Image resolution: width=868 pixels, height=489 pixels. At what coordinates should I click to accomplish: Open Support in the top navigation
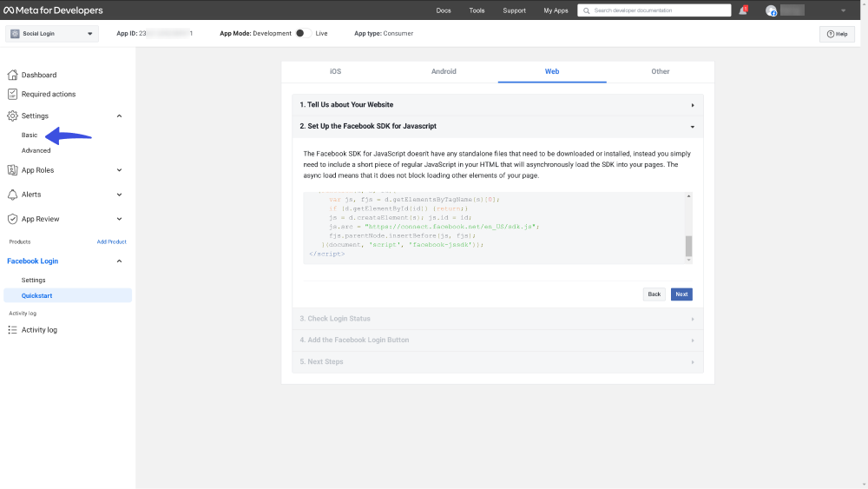[514, 10]
